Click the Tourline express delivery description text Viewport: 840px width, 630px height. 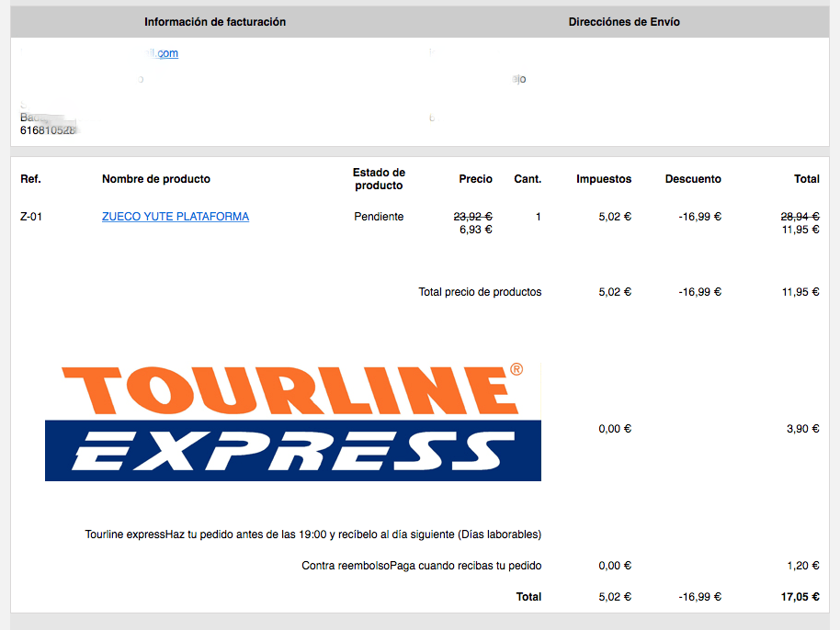pyautogui.click(x=312, y=534)
